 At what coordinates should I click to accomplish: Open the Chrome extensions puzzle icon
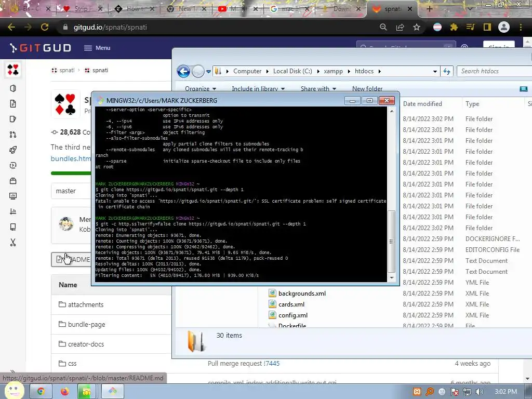(454, 27)
